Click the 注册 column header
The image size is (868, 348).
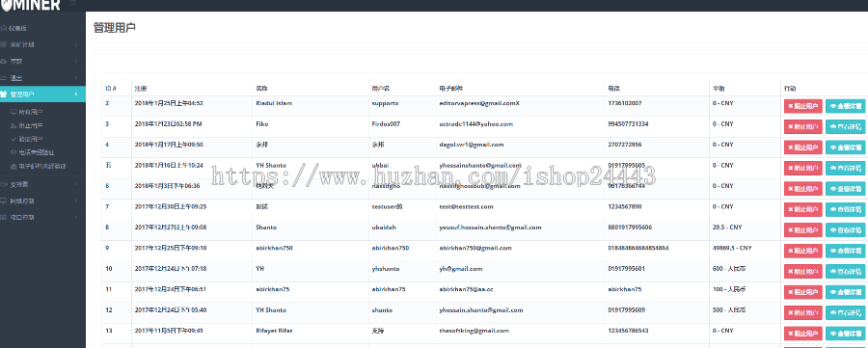click(x=141, y=89)
